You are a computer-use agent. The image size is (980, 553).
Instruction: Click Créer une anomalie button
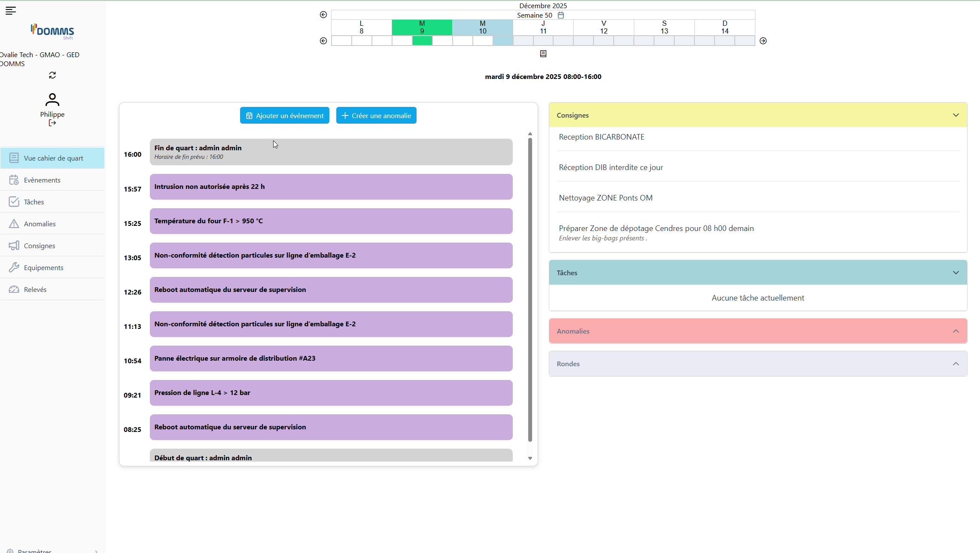(x=376, y=115)
